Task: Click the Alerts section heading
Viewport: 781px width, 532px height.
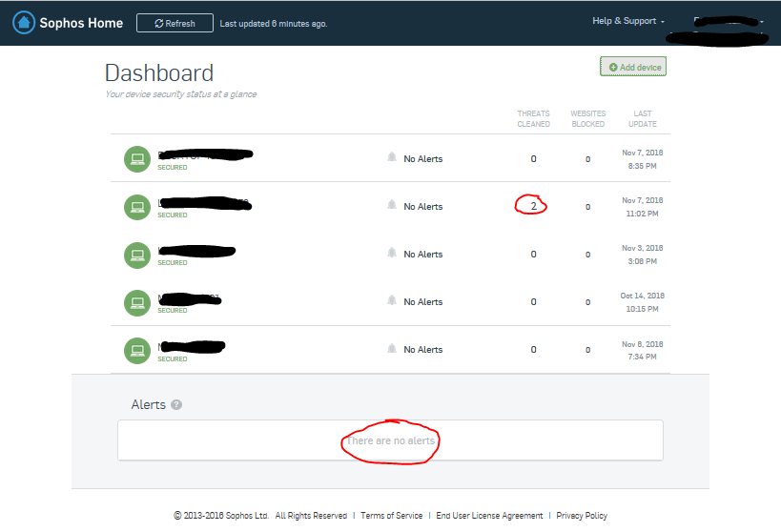Action: [148, 404]
